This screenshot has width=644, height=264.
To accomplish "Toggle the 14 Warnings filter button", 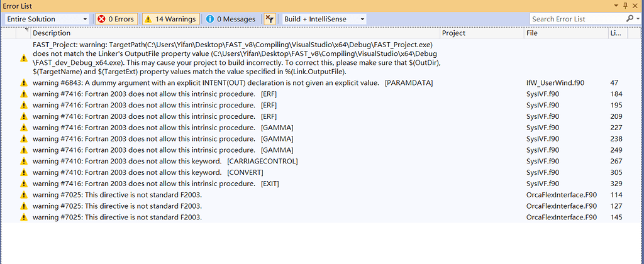I will [x=171, y=19].
